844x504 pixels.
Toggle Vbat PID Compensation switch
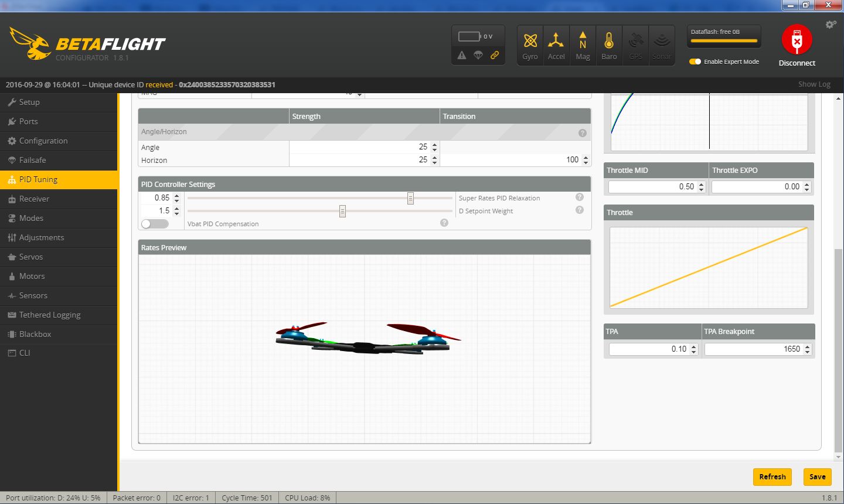(155, 224)
